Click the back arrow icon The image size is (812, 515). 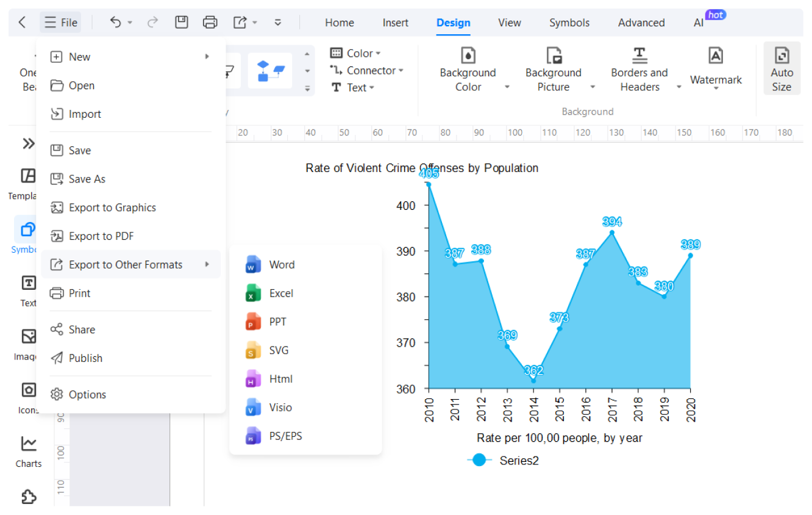(22, 23)
